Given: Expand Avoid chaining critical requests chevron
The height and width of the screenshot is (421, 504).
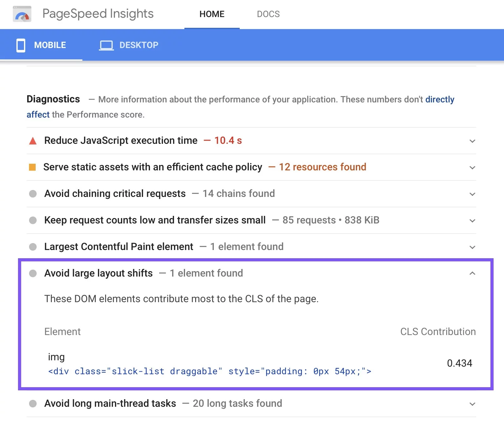Looking at the screenshot, I should [472, 194].
